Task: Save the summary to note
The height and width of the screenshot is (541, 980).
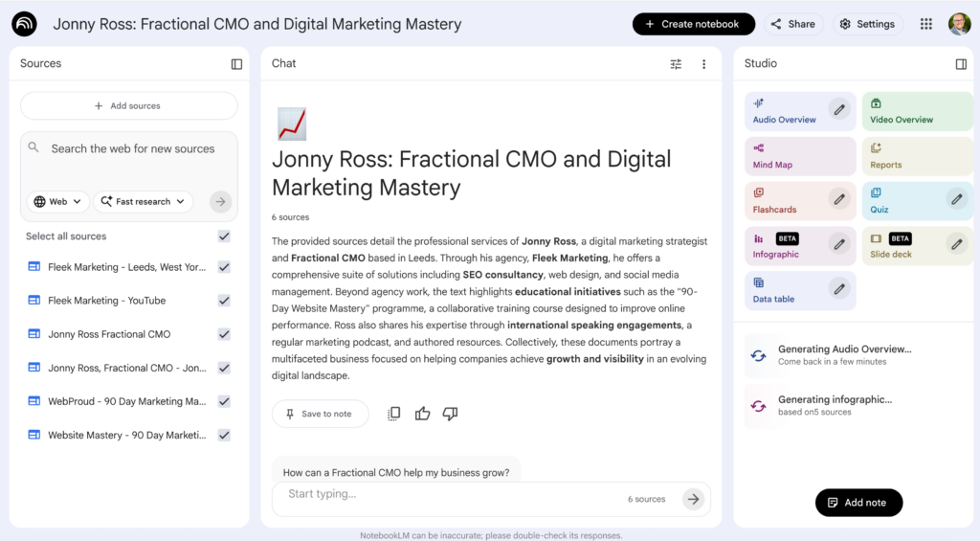Action: (320, 414)
